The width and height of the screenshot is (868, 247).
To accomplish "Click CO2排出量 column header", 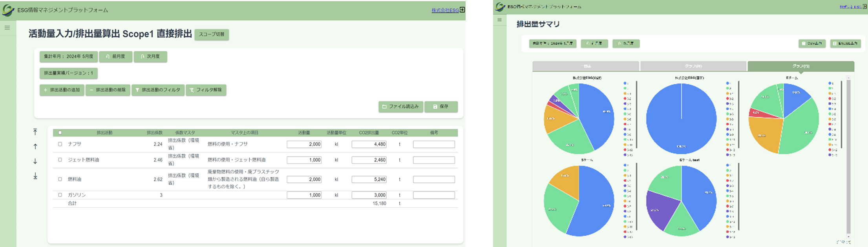I will pos(369,133).
